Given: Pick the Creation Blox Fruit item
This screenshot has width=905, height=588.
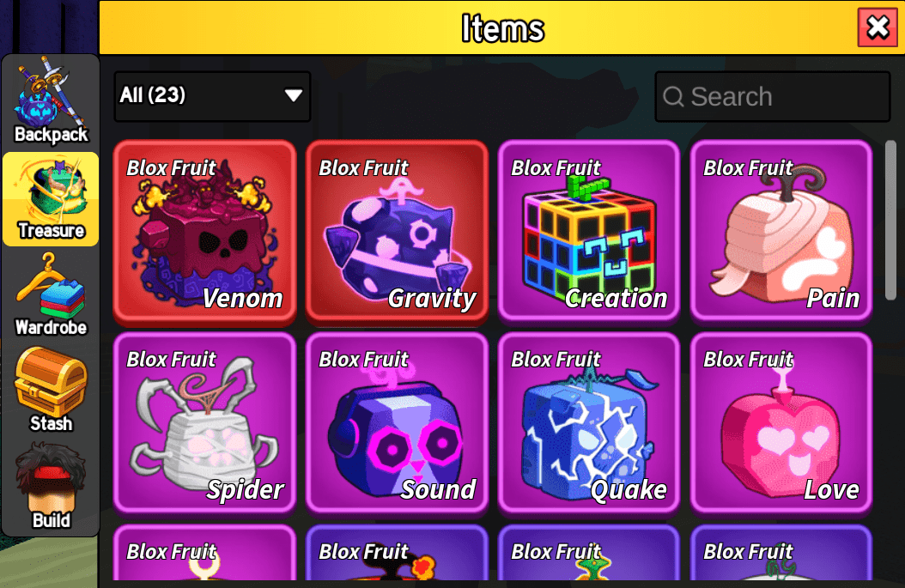Looking at the screenshot, I should (x=589, y=232).
